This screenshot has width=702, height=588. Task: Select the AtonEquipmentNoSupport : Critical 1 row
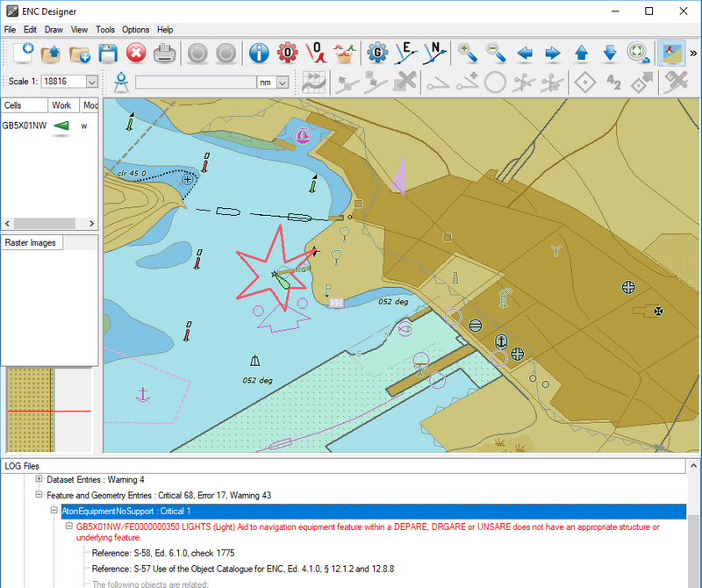point(374,511)
